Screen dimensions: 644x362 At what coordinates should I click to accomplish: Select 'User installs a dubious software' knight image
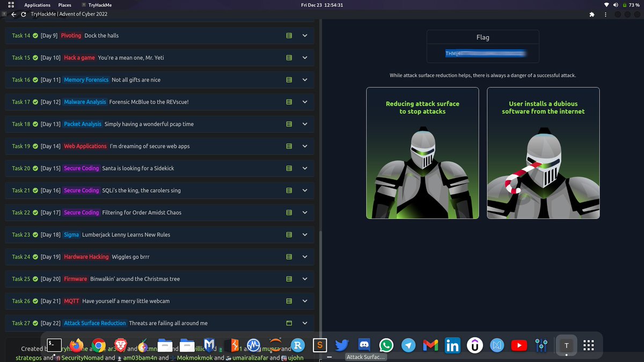(x=543, y=153)
